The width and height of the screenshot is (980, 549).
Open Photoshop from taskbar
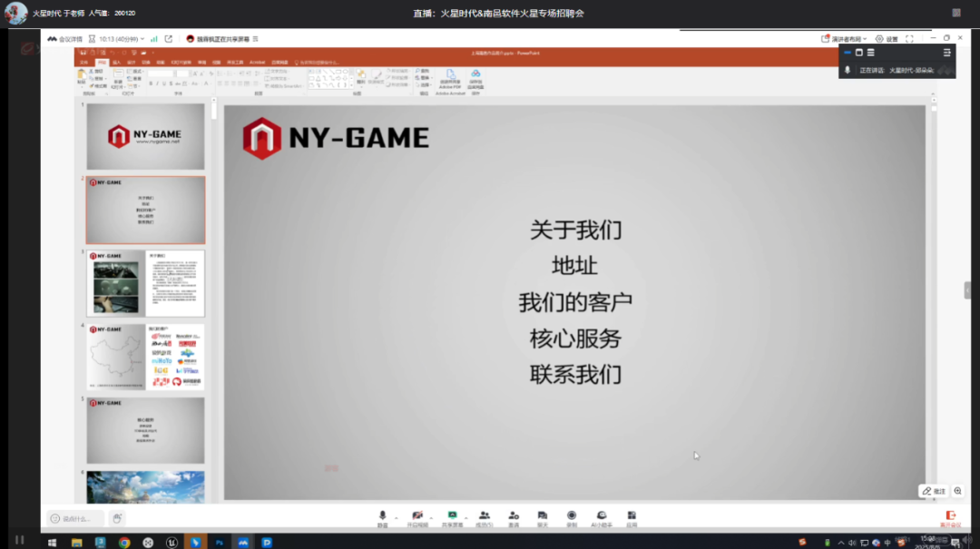point(220,543)
